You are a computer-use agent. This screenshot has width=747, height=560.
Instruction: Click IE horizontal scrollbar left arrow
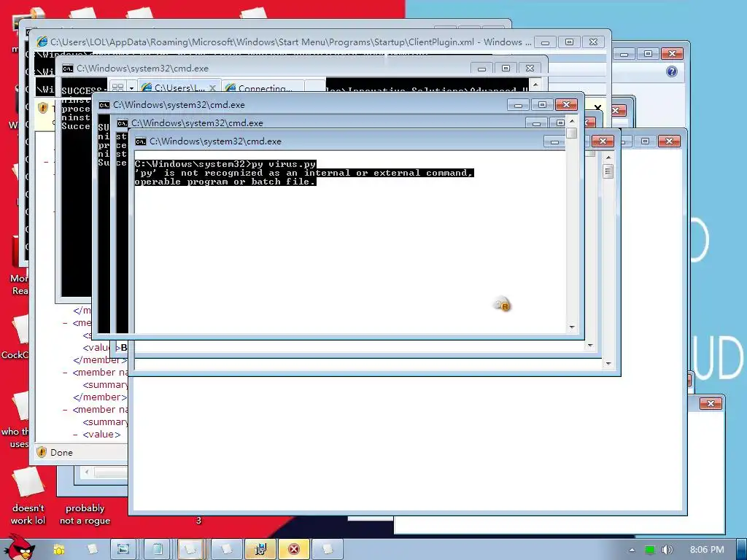tap(87, 472)
